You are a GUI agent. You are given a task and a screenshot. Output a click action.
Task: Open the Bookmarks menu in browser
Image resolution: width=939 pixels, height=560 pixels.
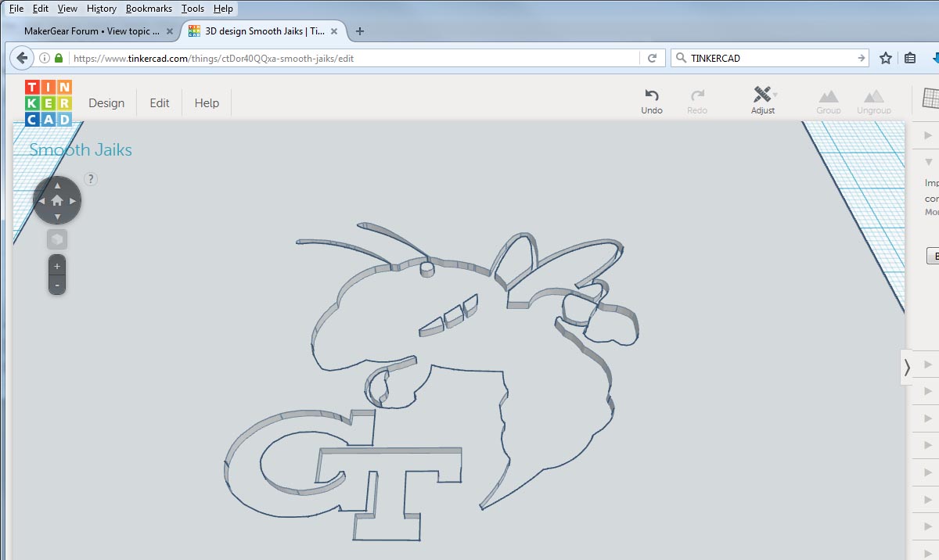tap(149, 9)
